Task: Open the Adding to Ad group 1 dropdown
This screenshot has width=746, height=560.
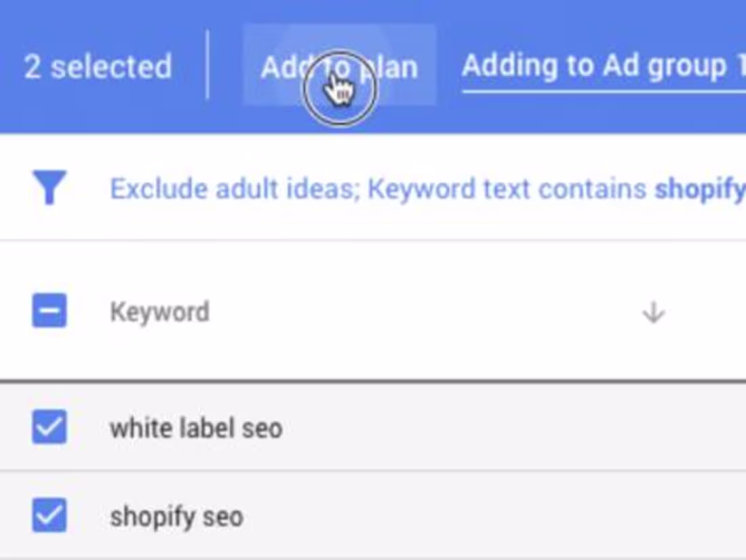Action: pos(602,66)
